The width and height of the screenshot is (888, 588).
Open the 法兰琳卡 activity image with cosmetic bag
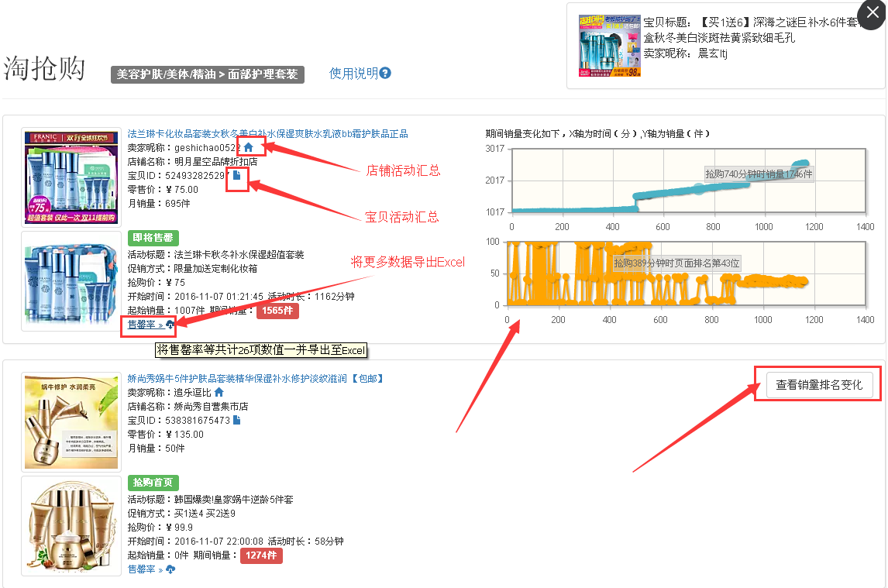71,281
